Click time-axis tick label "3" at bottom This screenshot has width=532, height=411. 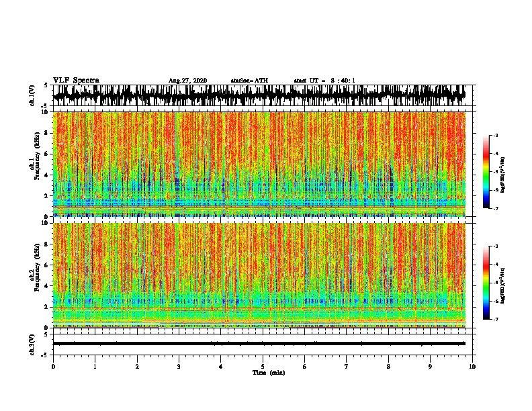coord(179,367)
